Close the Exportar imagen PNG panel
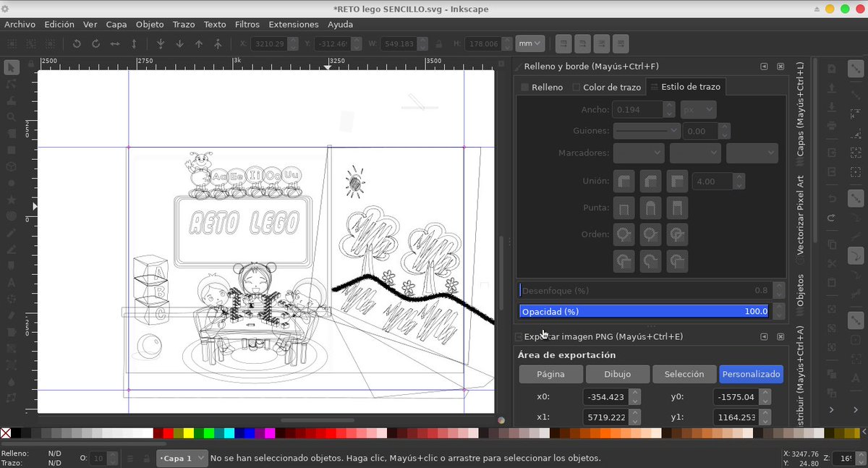Viewport: 868px width, 468px height. coord(780,337)
